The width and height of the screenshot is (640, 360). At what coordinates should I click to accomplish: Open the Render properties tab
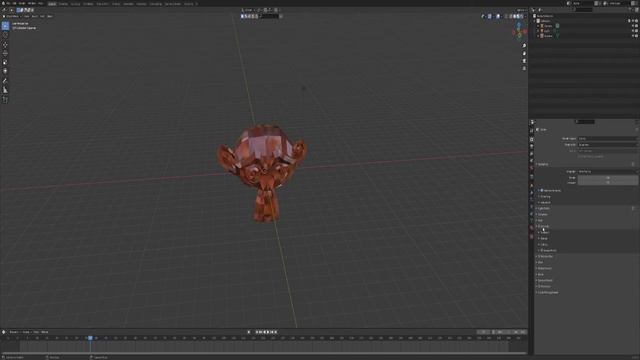[x=531, y=140]
